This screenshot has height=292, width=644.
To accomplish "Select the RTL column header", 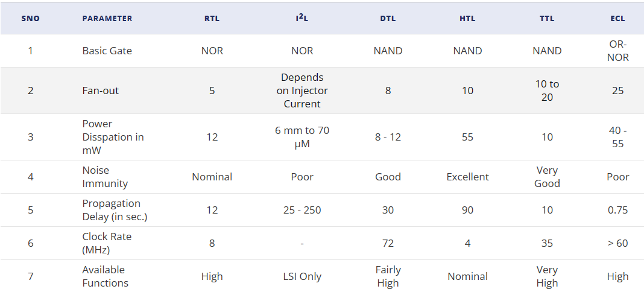I will [212, 19].
